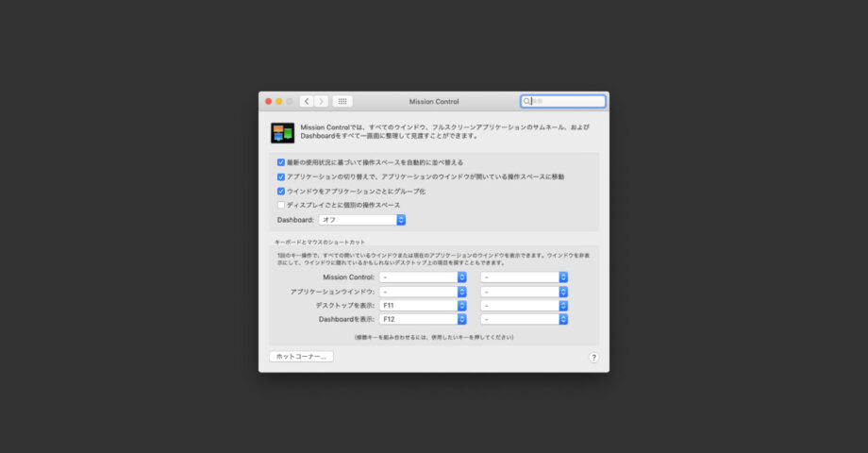Show all preferences grid button
868x453 pixels.
click(x=342, y=101)
